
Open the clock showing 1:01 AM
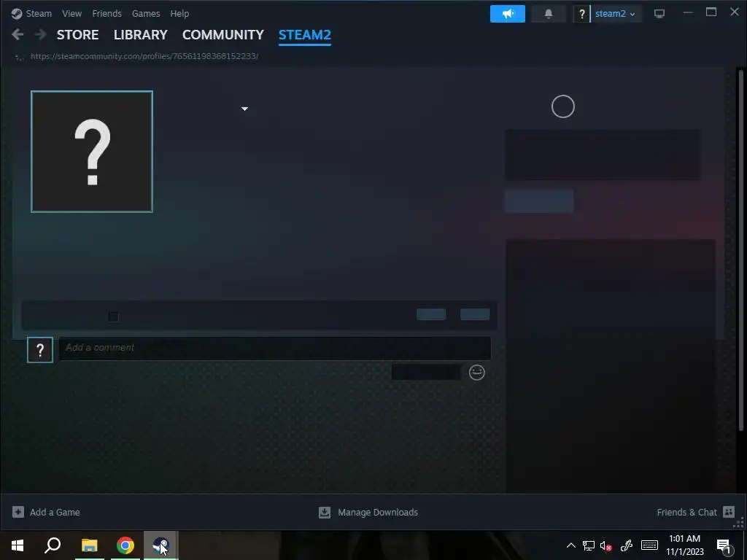coord(684,545)
